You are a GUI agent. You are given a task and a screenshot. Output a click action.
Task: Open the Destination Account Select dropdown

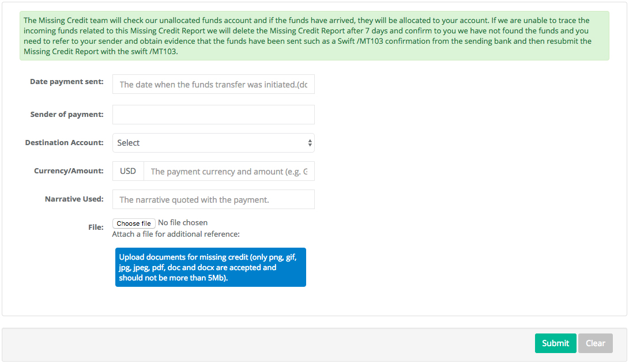[x=213, y=143]
